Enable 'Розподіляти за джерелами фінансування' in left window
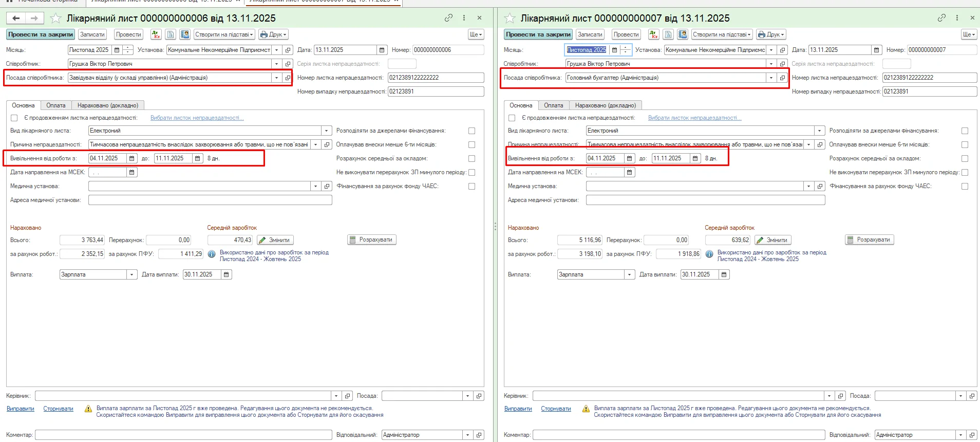 point(472,131)
